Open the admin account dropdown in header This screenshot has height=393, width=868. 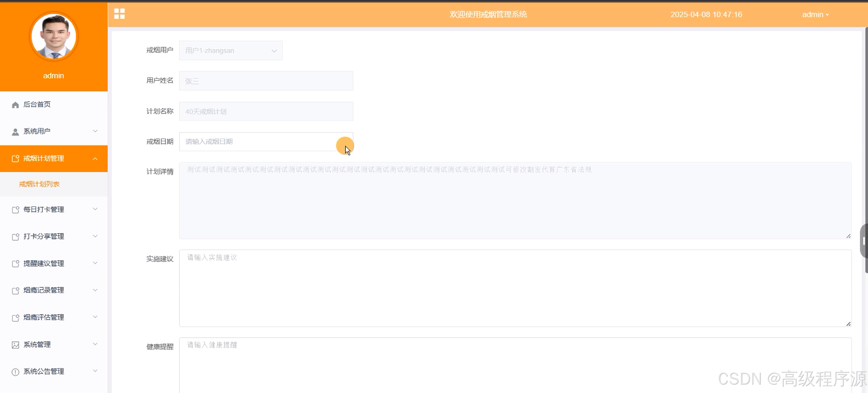point(815,14)
